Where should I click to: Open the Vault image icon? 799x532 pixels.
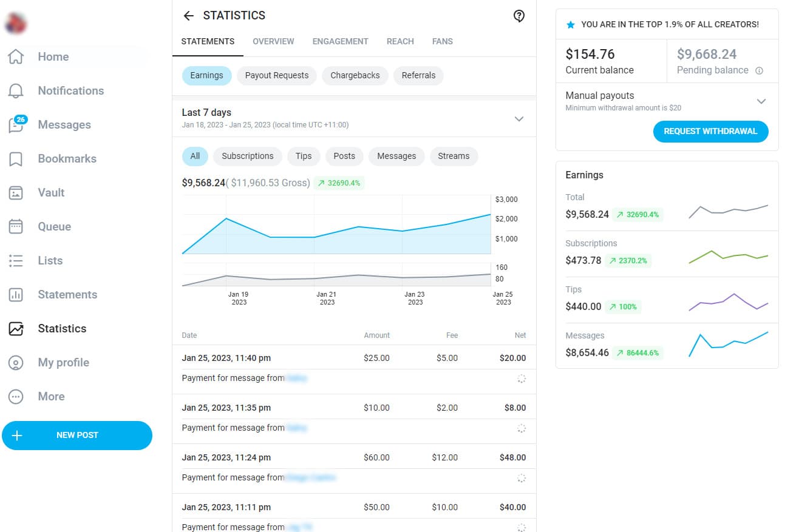click(x=16, y=193)
